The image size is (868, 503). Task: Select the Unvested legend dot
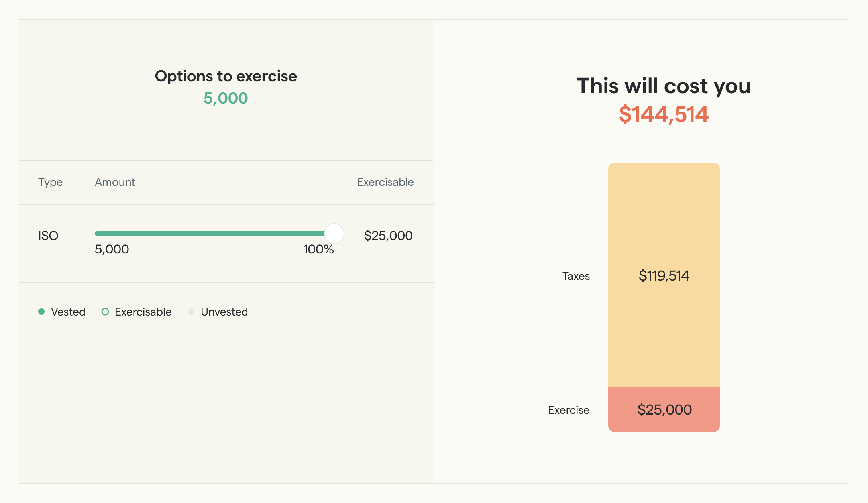pos(192,312)
